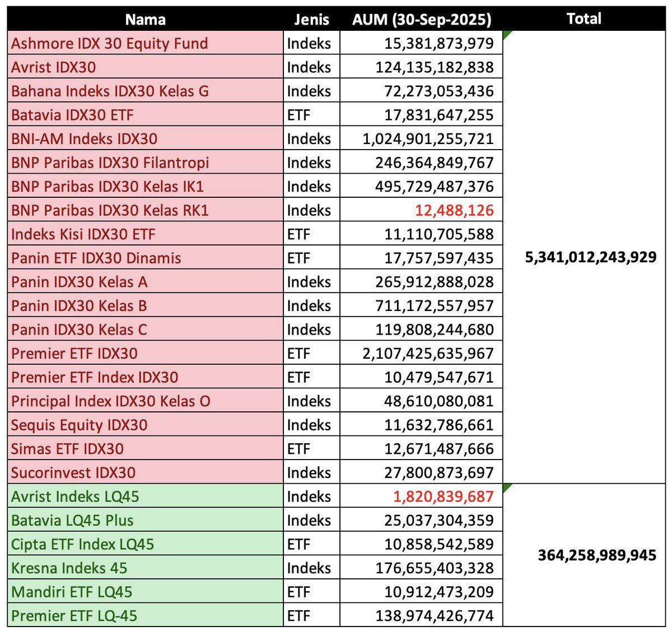Click the AUM value 119,808,244,680

click(x=435, y=330)
